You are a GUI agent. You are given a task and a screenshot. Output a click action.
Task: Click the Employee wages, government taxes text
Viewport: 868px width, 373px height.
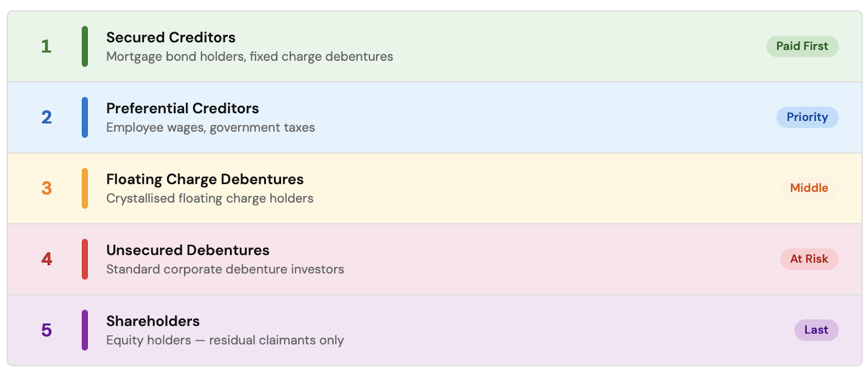210,128
